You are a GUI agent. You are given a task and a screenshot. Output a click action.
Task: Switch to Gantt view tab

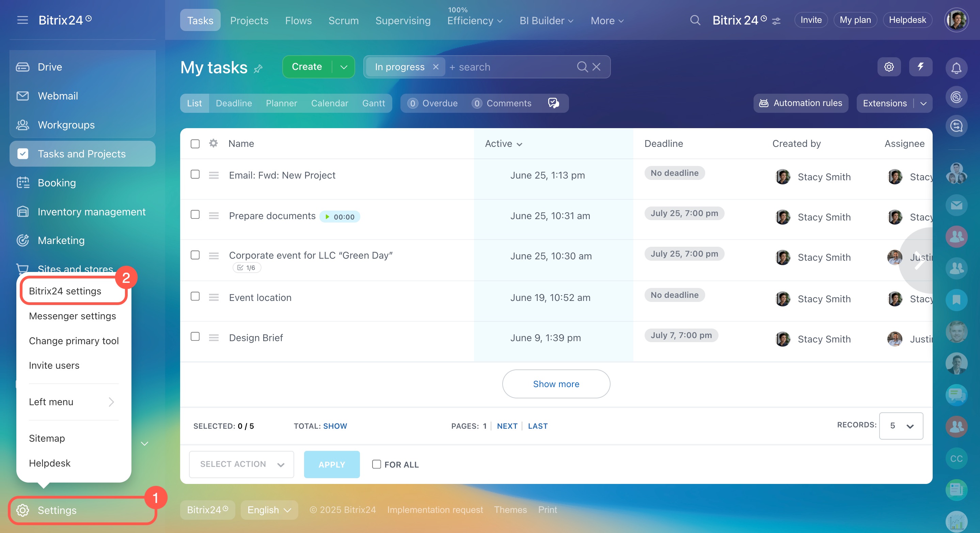(373, 103)
